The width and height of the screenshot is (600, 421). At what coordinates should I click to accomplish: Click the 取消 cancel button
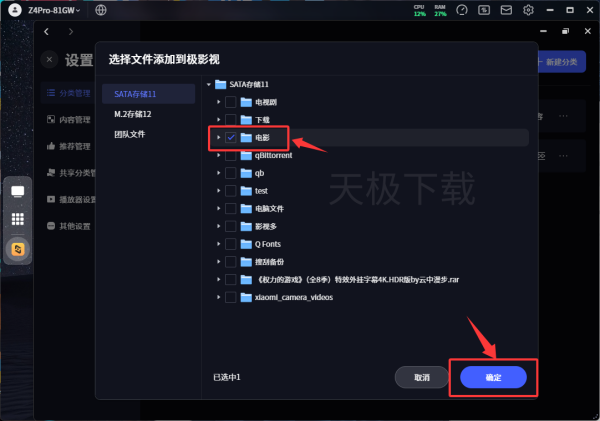coord(421,377)
